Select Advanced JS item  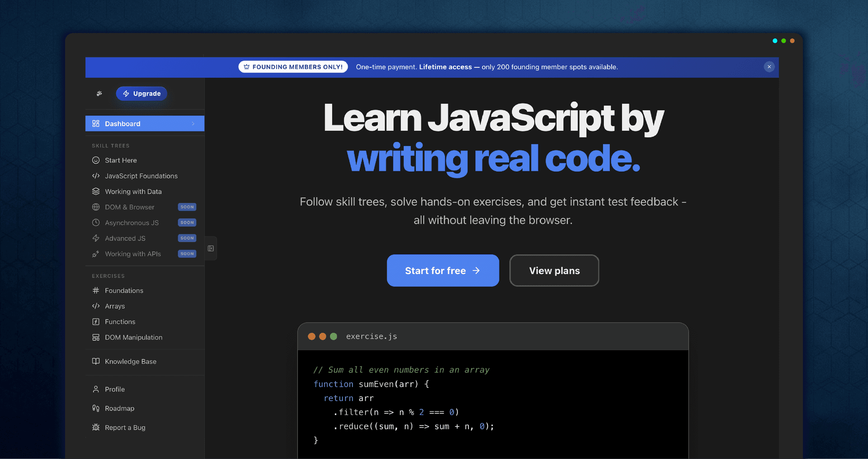pos(145,238)
